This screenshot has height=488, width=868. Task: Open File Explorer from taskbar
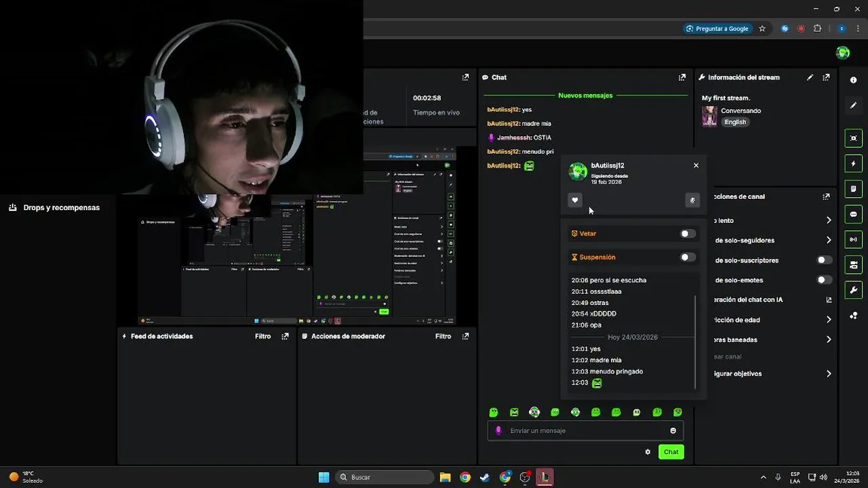pos(445,477)
